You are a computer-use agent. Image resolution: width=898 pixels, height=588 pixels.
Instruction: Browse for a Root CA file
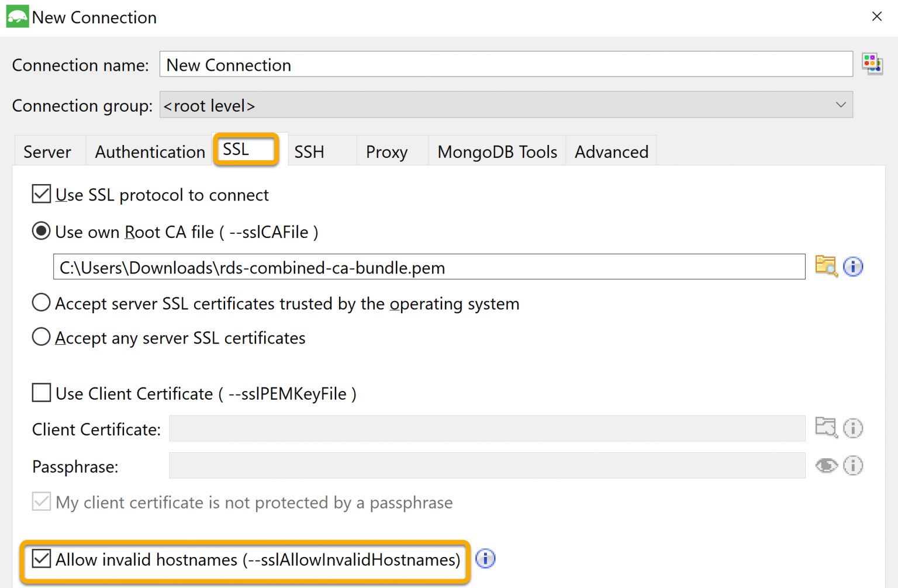tap(826, 267)
